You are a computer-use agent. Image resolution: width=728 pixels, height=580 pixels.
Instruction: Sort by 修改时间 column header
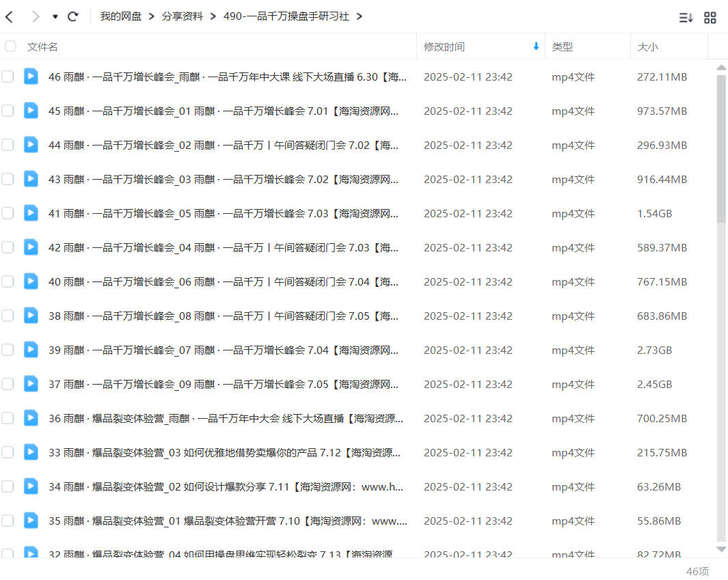click(x=444, y=47)
